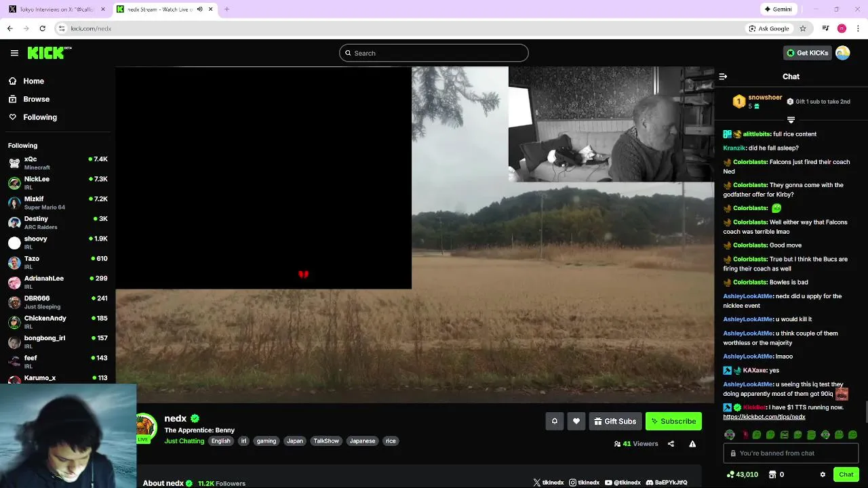Click the rice tag
This screenshot has width=868, height=488.
pyautogui.click(x=391, y=441)
